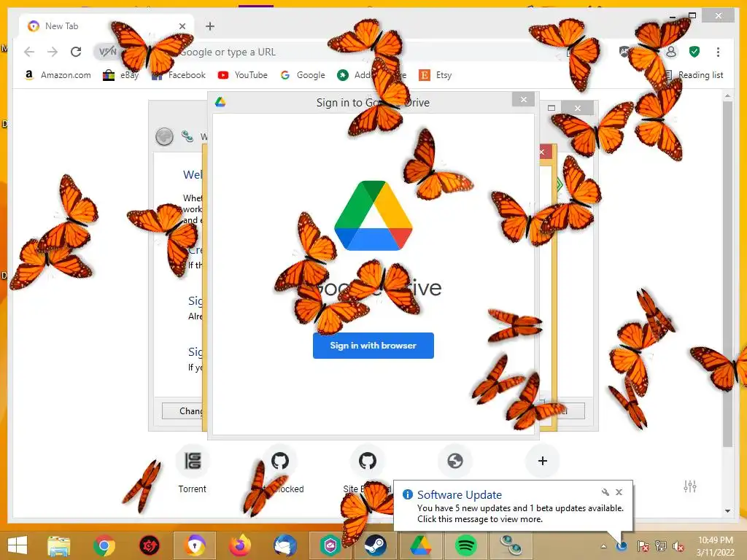Viewport: 747px width, 560px height.
Task: Open a new browser tab with plus button
Action: coord(210,26)
